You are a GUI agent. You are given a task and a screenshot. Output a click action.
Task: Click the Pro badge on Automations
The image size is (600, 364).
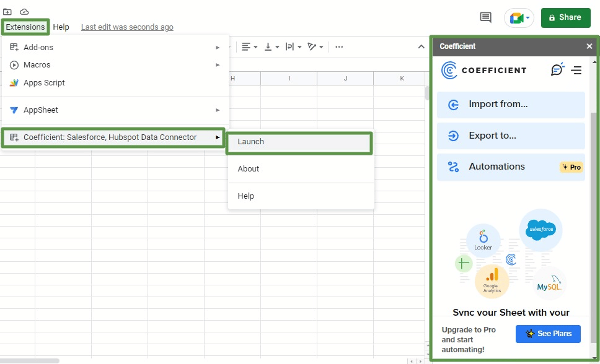click(x=571, y=167)
